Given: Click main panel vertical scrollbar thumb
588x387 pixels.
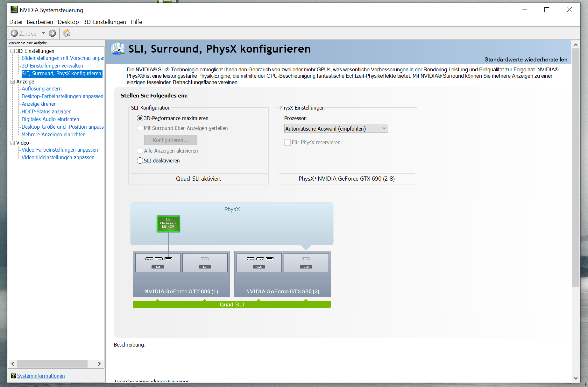Looking at the screenshot, I should [x=576, y=168].
